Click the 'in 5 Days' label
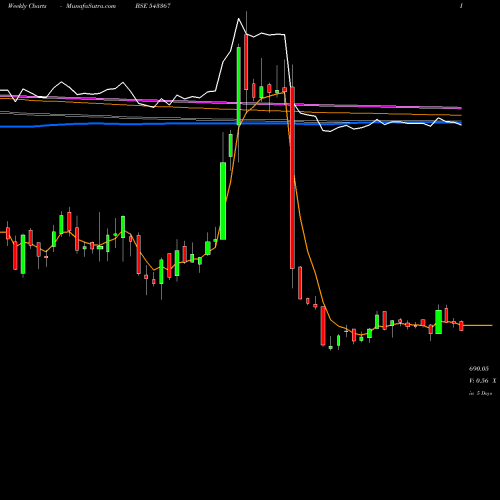The height and width of the screenshot is (500, 500). (x=480, y=393)
